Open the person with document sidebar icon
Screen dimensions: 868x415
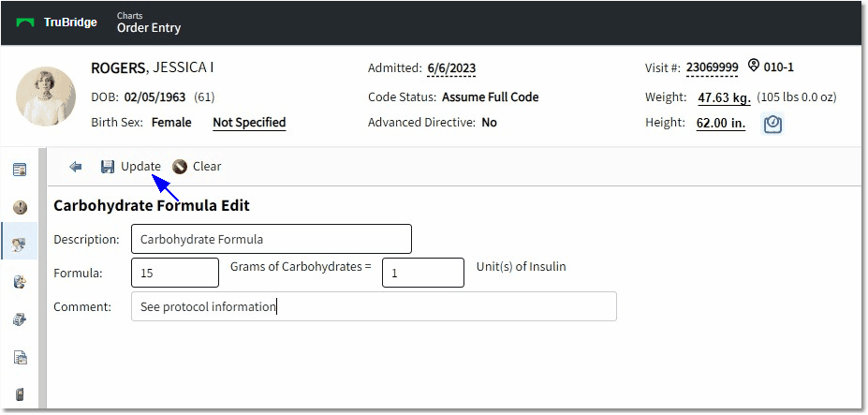click(20, 282)
